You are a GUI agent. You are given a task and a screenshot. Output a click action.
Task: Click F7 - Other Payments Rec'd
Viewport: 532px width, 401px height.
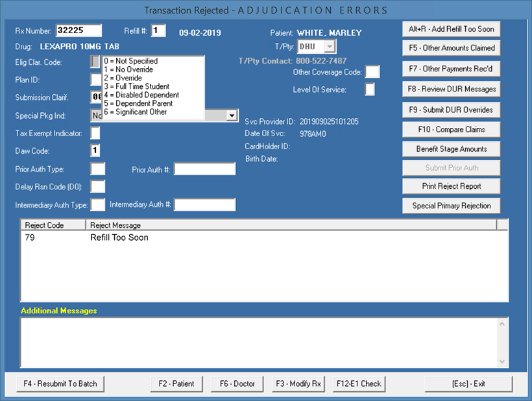pos(451,68)
